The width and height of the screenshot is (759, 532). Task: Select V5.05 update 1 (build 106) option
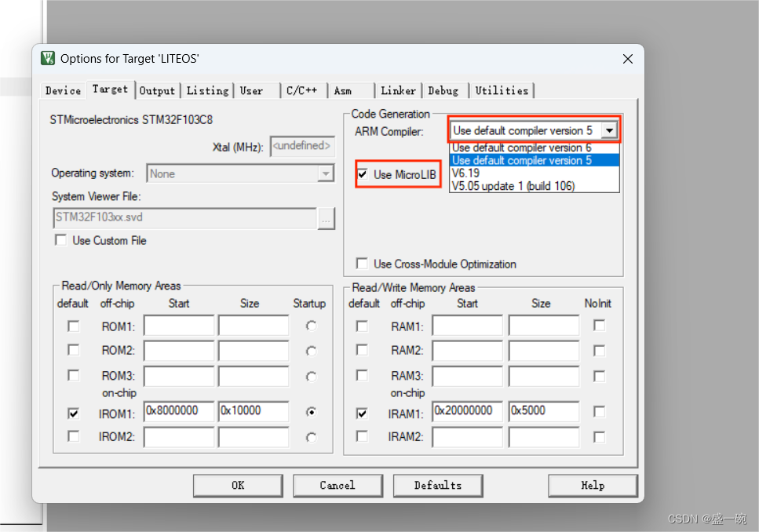pyautogui.click(x=534, y=186)
